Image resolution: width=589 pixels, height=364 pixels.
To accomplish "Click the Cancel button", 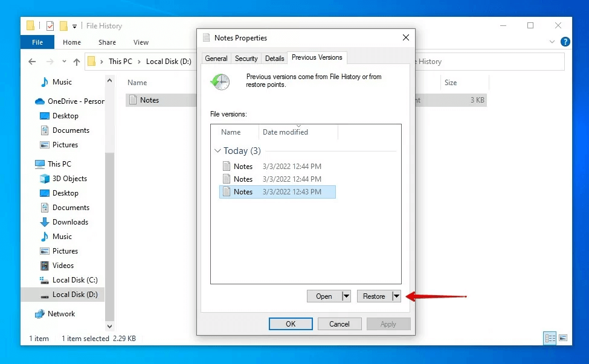I will (x=340, y=324).
